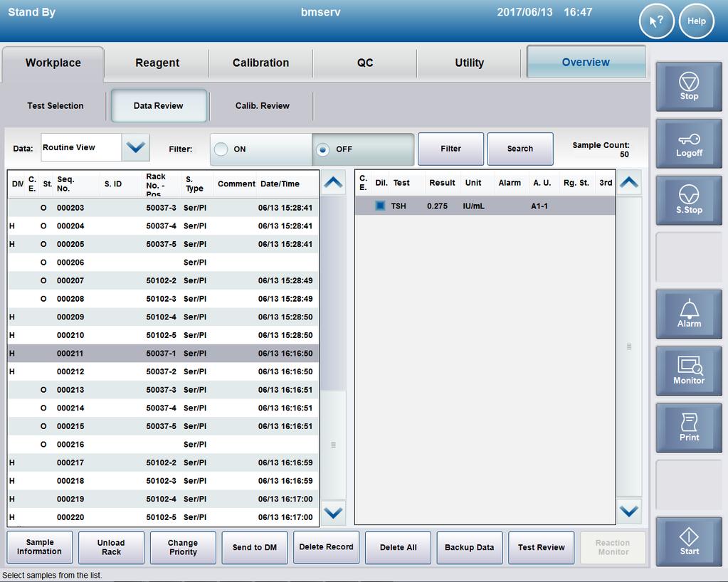Click the results panel scrollbar grip
728x582 pixels.
point(629,346)
